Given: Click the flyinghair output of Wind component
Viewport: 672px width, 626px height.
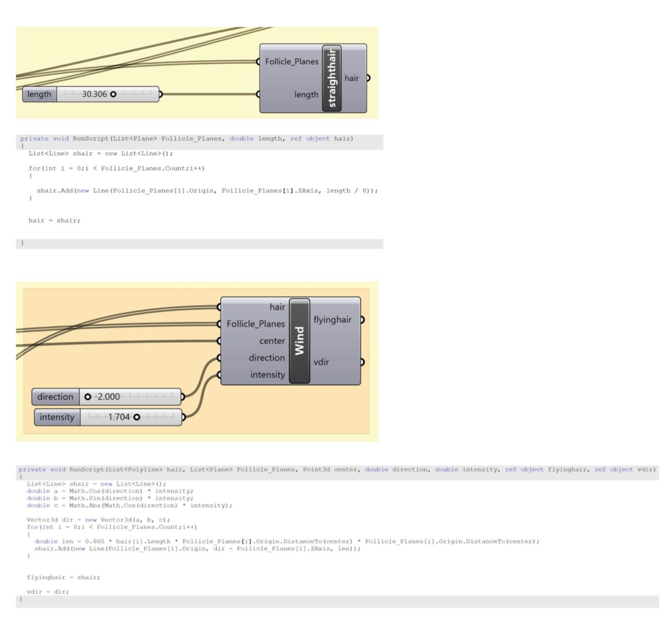Looking at the screenshot, I should (x=332, y=320).
